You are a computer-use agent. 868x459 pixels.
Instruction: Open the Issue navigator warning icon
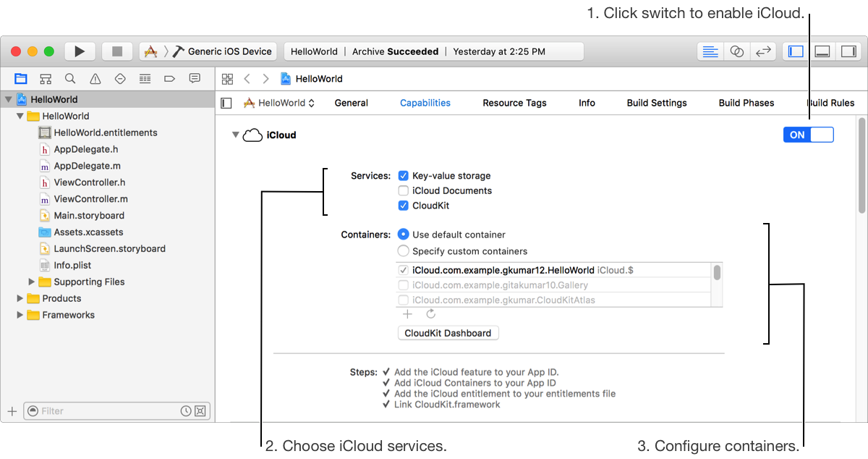pyautogui.click(x=95, y=78)
